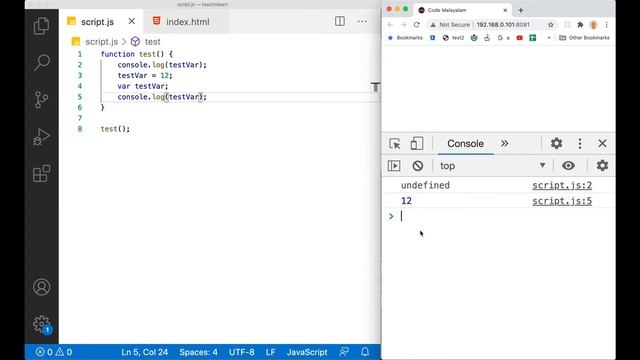The height and width of the screenshot is (360, 640).
Task: Click 'var testVar;' code line
Action: 143,86
